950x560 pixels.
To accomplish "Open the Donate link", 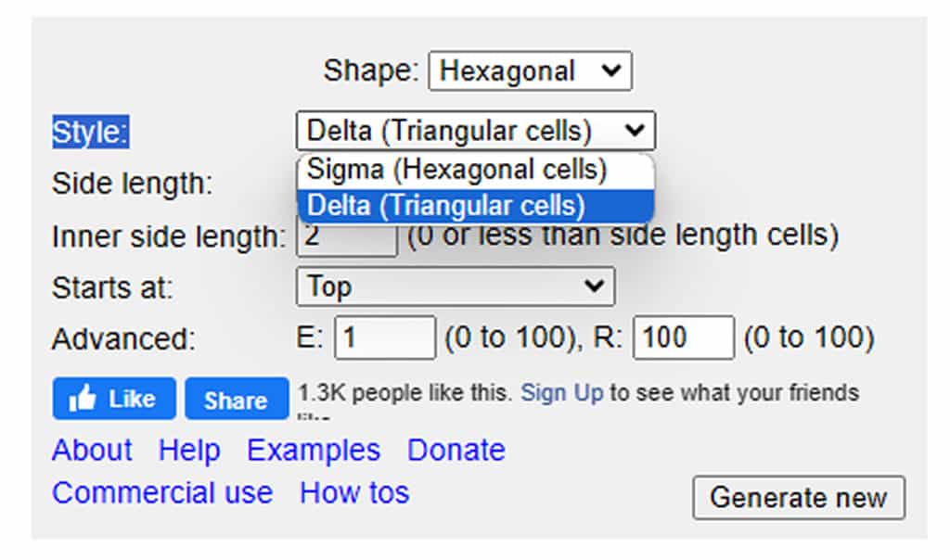I will coord(456,450).
